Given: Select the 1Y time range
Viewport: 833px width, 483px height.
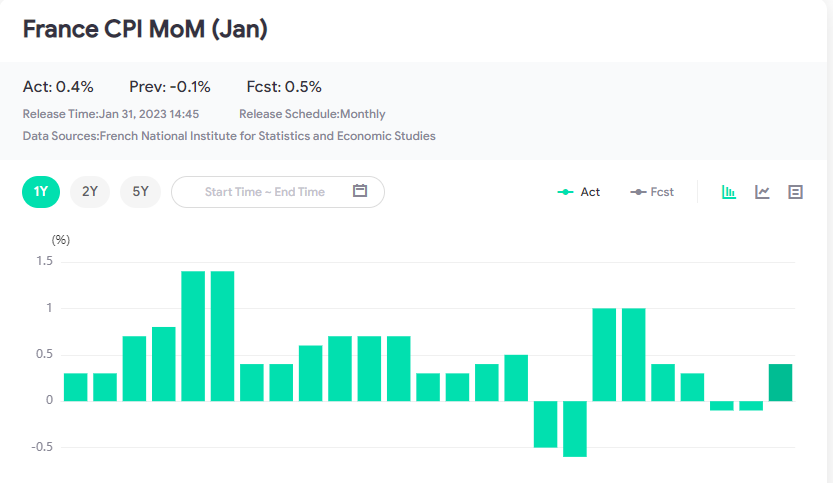Looking at the screenshot, I should coord(41,192).
